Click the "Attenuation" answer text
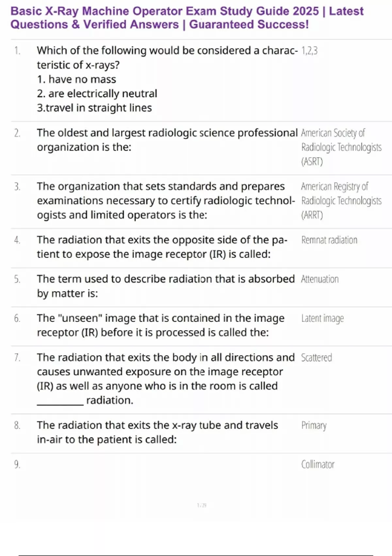392x556 pixels. (320, 279)
